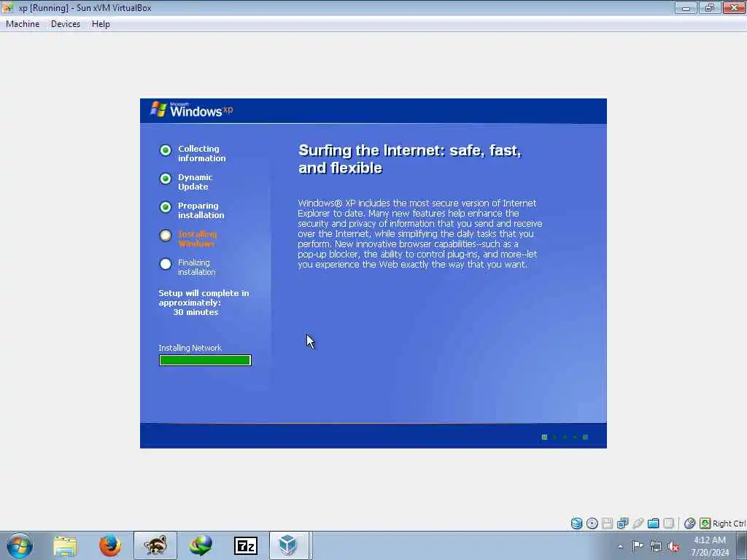Click the 'Dynamic Update' step label
The width and height of the screenshot is (747, 560).
195,182
